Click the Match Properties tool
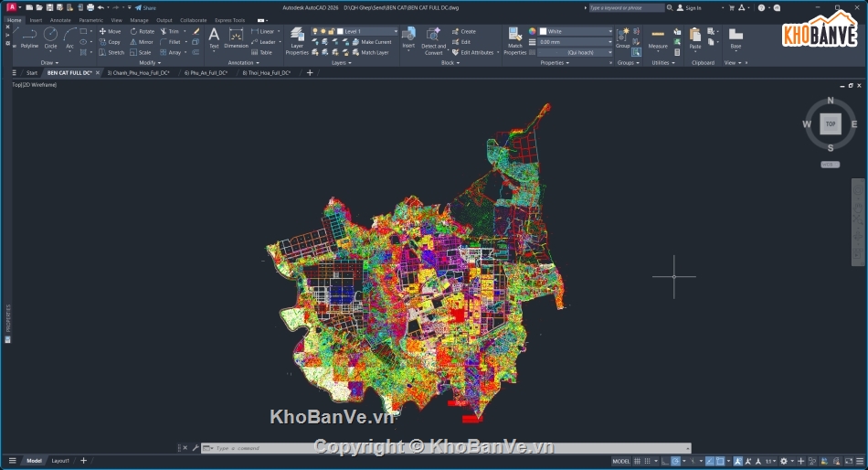 [x=515, y=39]
